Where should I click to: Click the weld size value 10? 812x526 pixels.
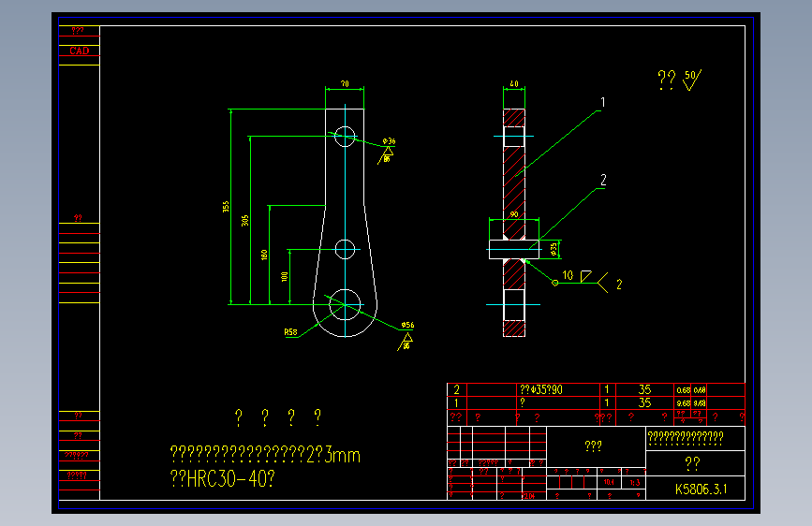coord(568,275)
